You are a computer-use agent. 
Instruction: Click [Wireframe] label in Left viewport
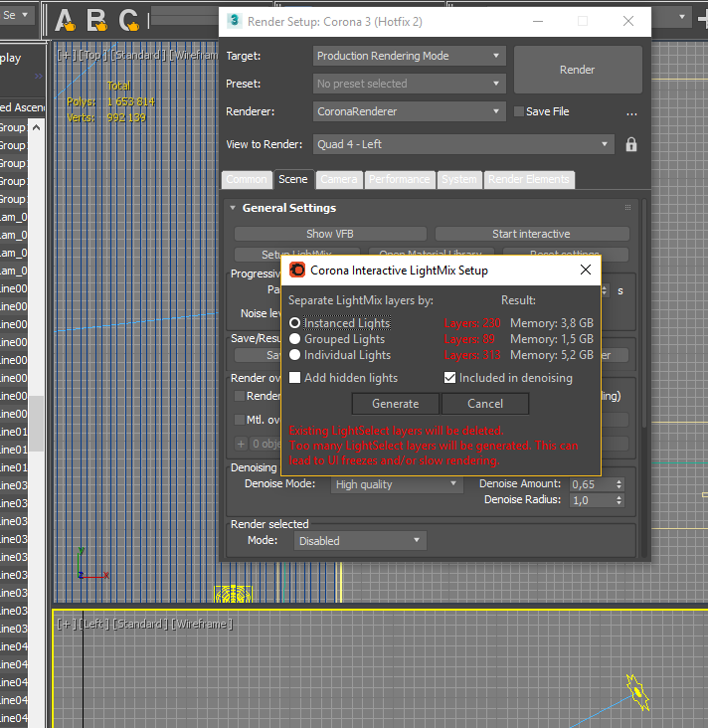202,624
